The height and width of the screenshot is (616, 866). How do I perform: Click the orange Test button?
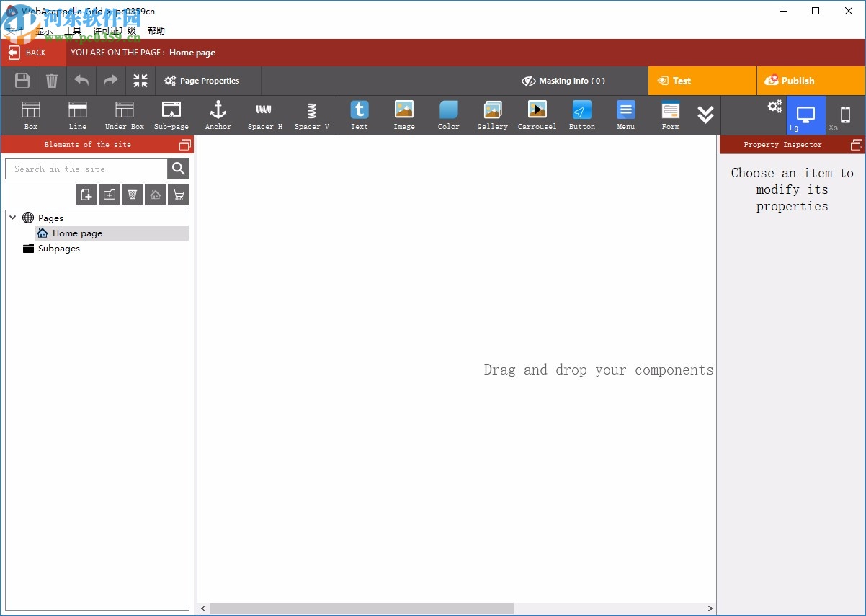(x=702, y=81)
